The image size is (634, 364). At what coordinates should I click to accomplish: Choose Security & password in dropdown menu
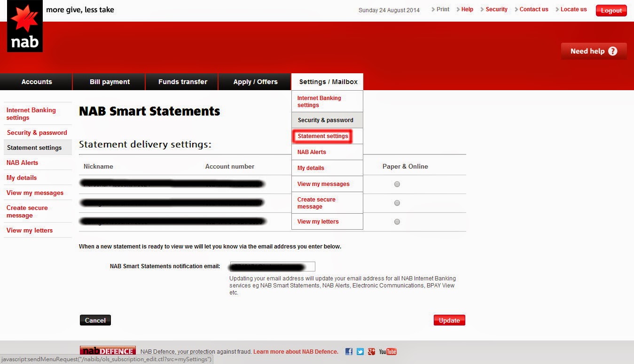[x=327, y=120]
